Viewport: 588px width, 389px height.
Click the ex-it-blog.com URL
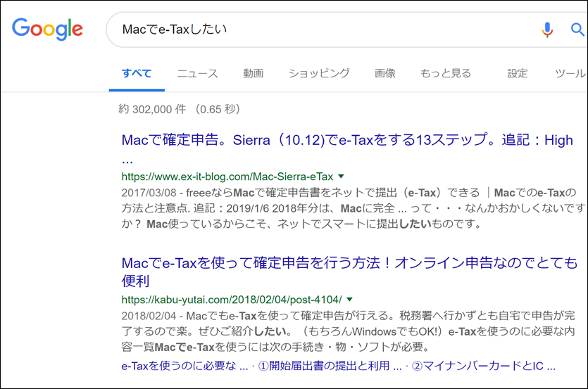pyautogui.click(x=227, y=176)
